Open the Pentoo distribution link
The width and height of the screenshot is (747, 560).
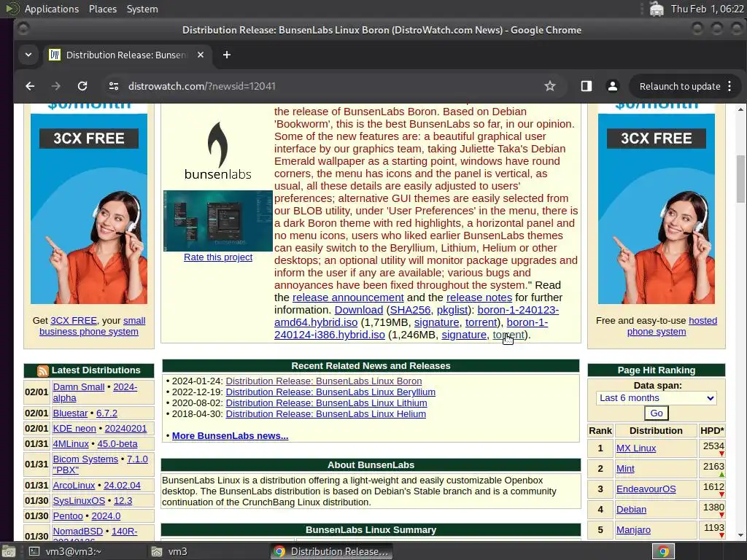(68, 516)
